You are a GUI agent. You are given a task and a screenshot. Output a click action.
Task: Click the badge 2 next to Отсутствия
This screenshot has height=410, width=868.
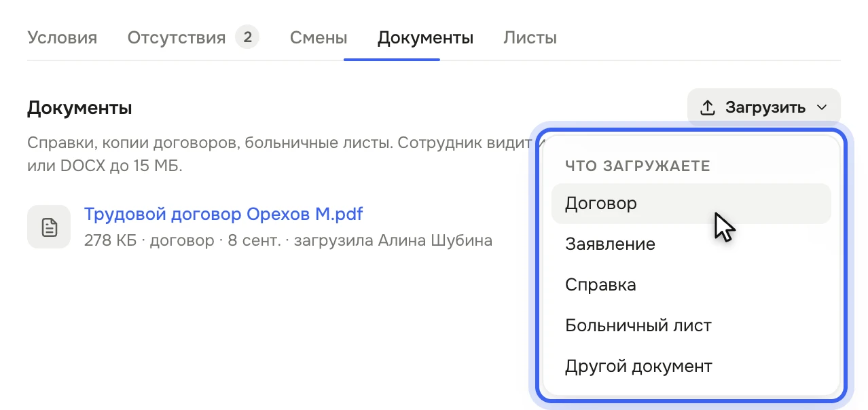247,37
